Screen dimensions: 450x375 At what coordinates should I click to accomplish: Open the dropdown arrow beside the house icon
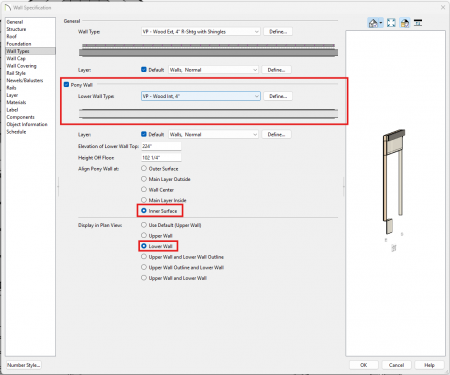(x=381, y=23)
